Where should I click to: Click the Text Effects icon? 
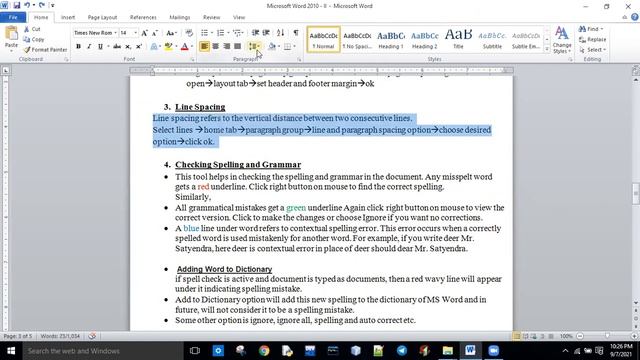(154, 47)
